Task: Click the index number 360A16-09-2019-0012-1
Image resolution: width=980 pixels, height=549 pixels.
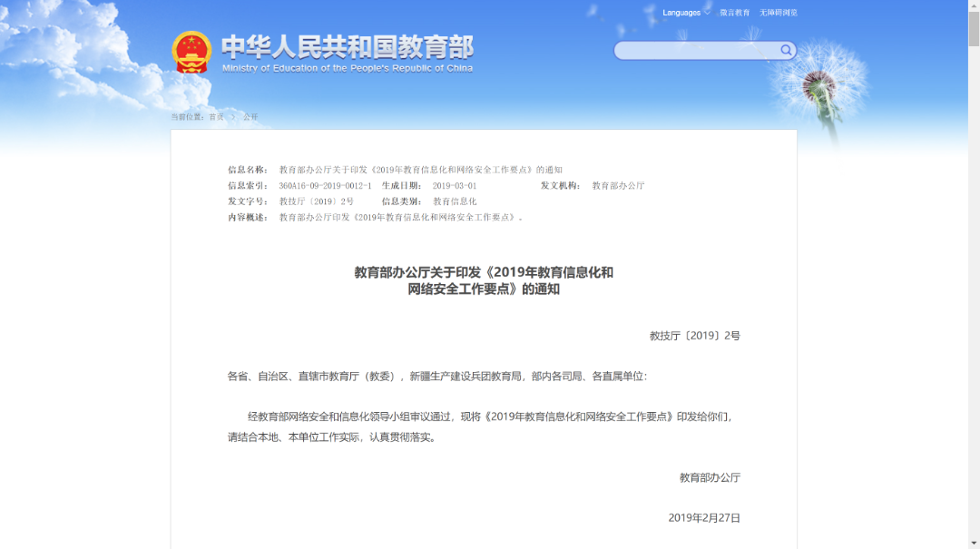Action: point(325,185)
